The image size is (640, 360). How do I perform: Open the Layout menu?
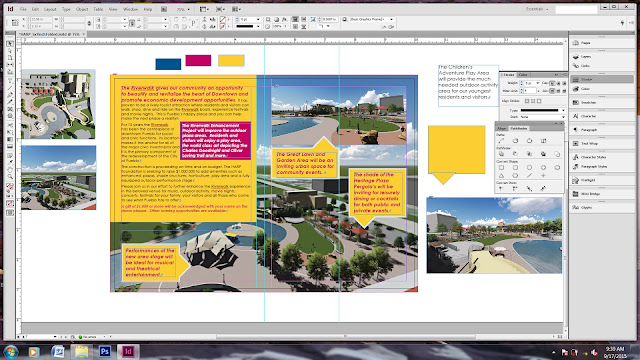[x=50, y=9]
